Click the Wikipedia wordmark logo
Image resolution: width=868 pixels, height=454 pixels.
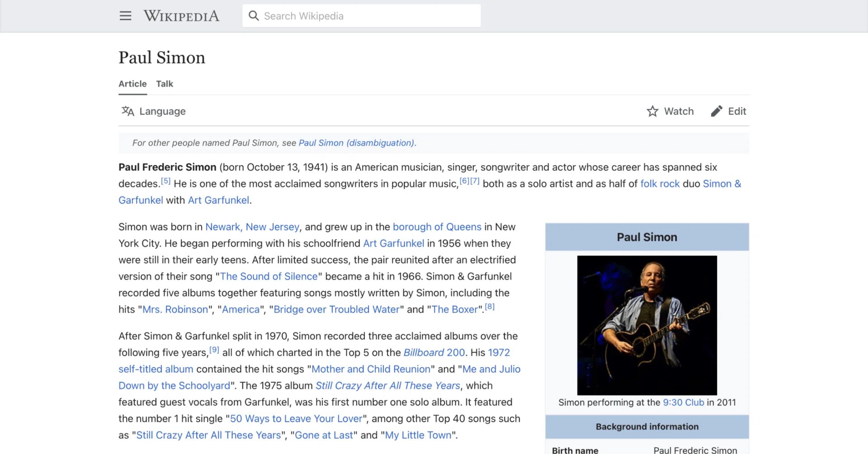click(x=181, y=16)
